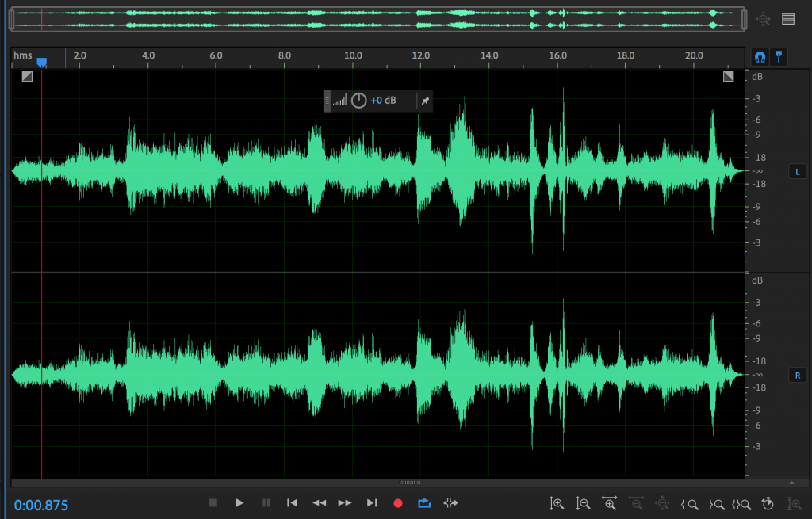The width and height of the screenshot is (812, 519).
Task: Zoom in amplitude on the waveform
Action: (x=557, y=503)
